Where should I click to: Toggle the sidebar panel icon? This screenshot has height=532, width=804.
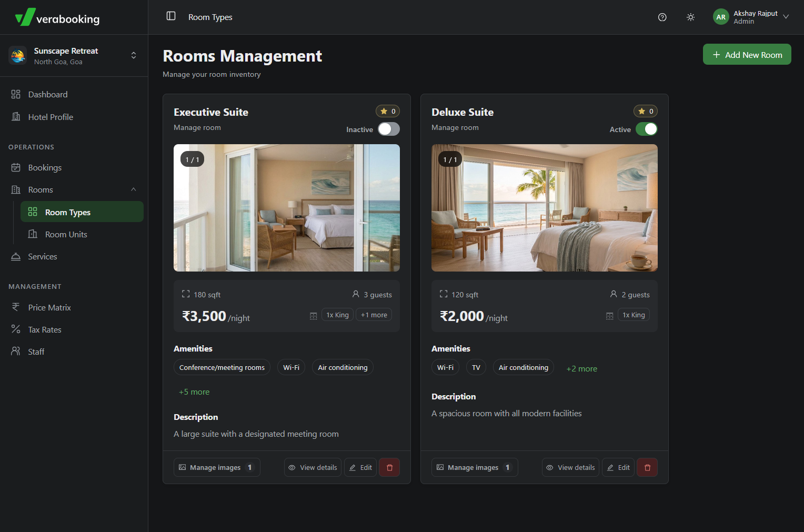pos(171,16)
